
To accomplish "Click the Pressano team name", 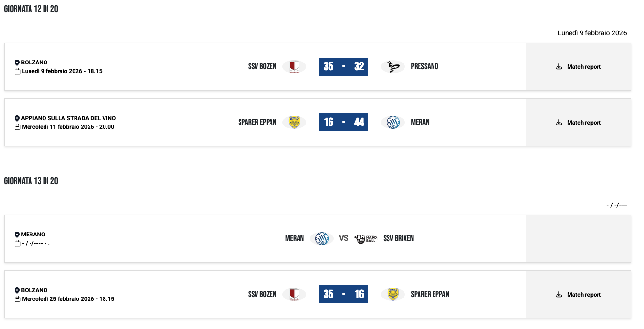I will tap(424, 66).
